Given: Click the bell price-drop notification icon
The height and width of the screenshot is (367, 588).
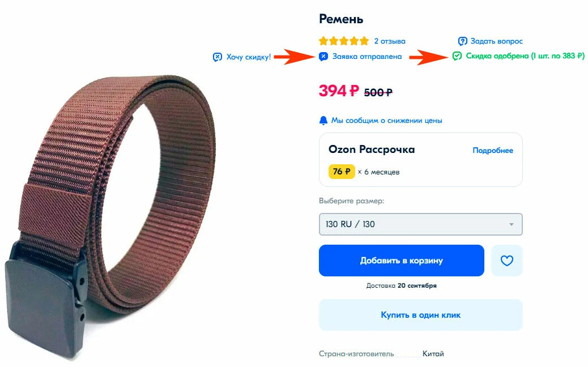Looking at the screenshot, I should tap(323, 120).
